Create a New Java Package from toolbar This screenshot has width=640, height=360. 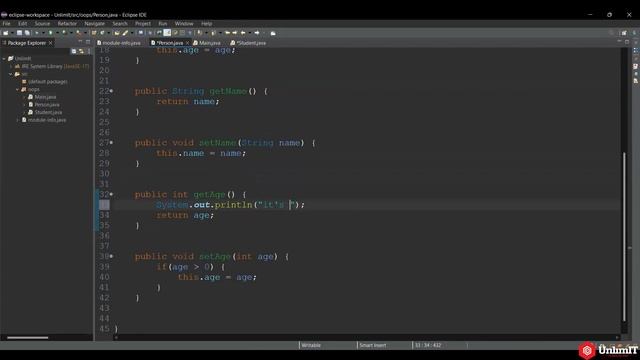(x=94, y=33)
